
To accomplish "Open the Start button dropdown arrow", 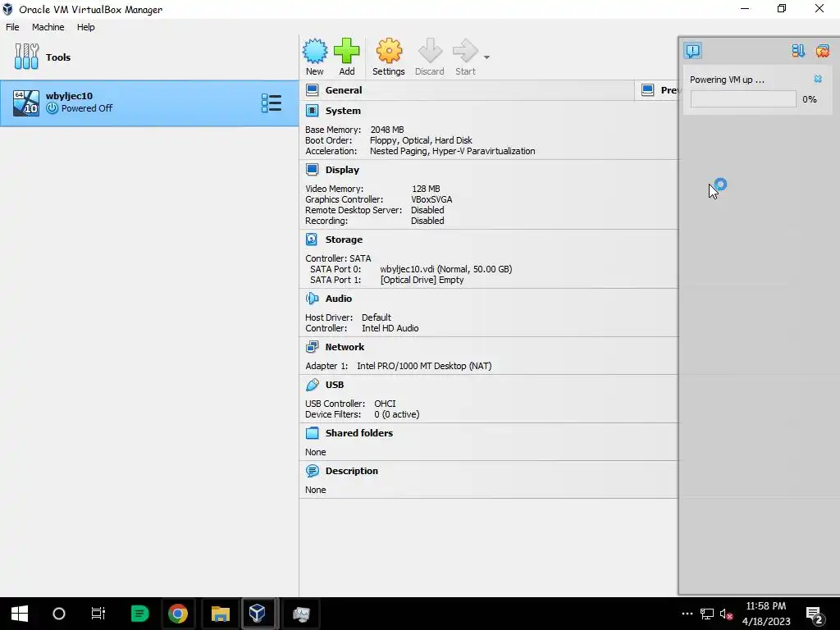I will [x=486, y=57].
